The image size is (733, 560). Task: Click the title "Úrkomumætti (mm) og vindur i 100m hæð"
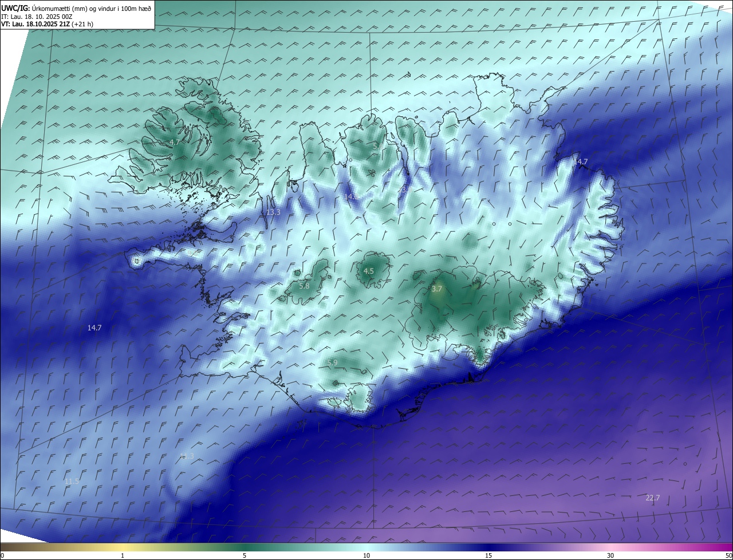tap(91, 7)
